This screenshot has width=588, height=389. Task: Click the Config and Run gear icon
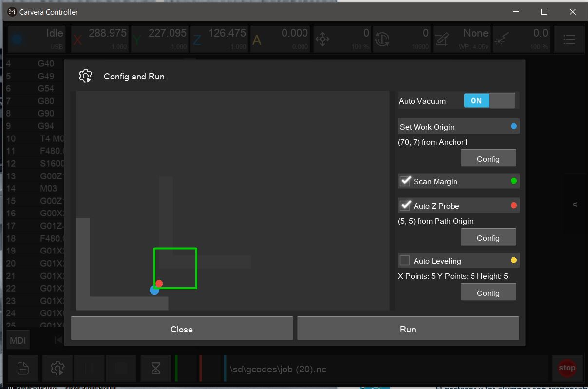tap(85, 76)
